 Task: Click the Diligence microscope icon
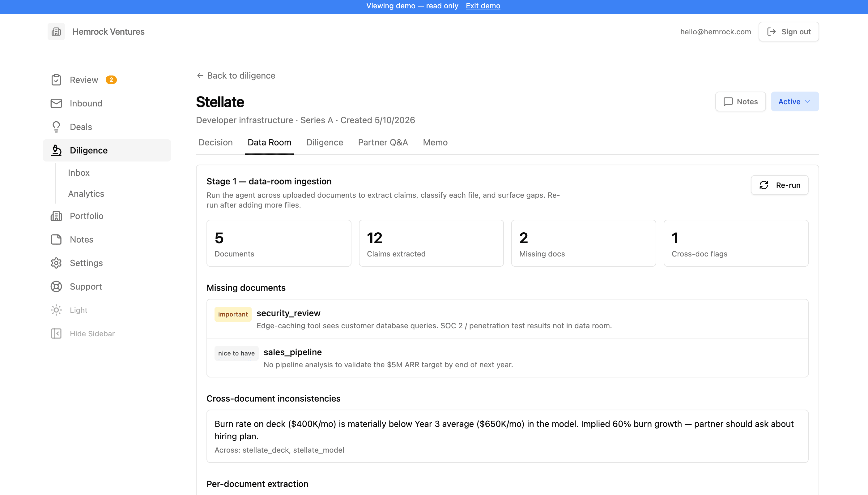(56, 150)
